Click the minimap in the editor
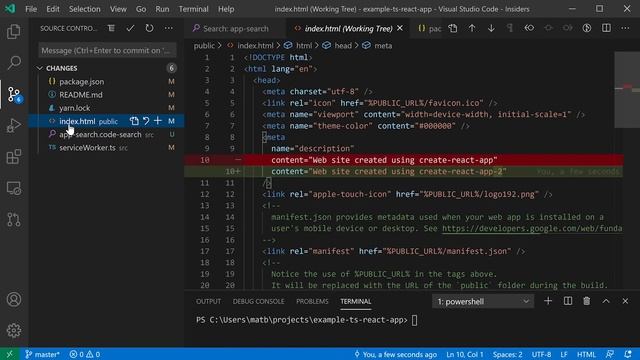The image size is (640, 360). coord(627,171)
